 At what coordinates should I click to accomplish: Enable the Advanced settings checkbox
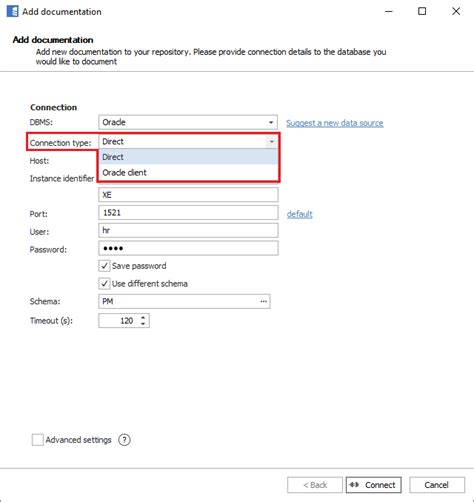pyautogui.click(x=38, y=440)
